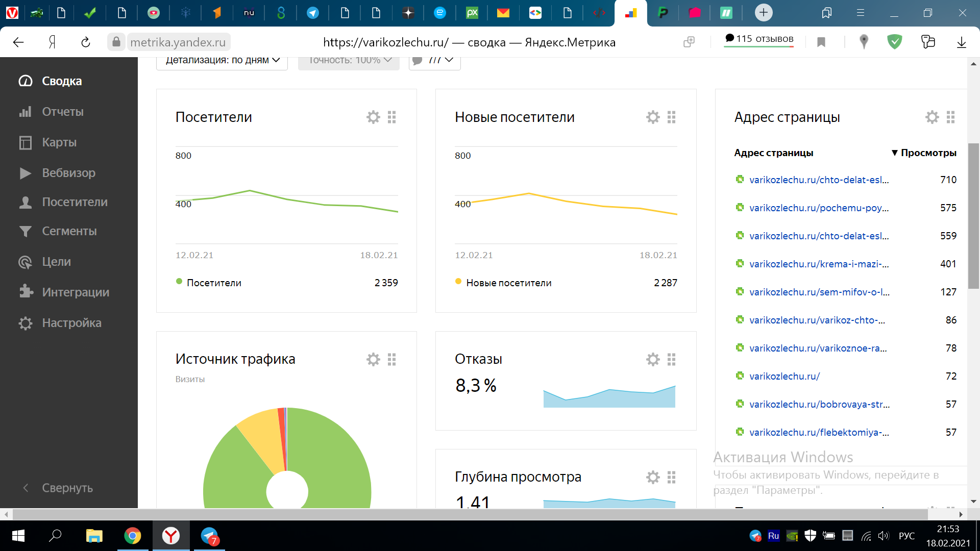Image resolution: width=980 pixels, height=551 pixels.
Task: Click drag handle on Новые посетители widget
Action: [671, 117]
